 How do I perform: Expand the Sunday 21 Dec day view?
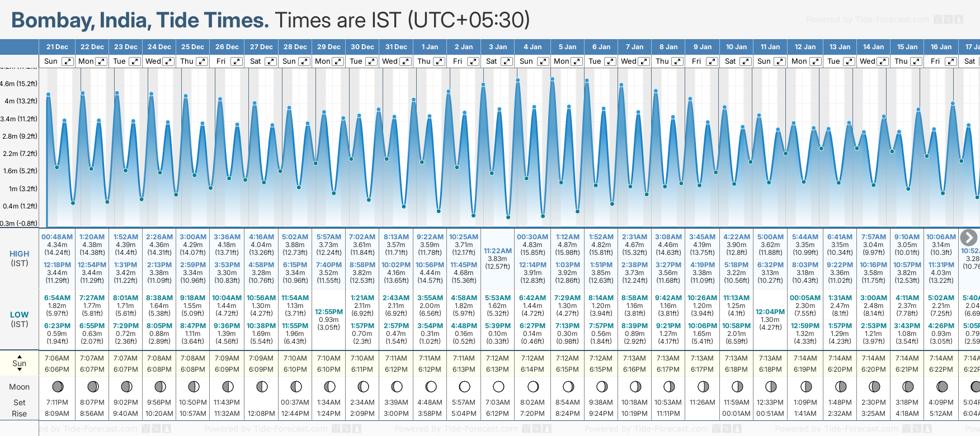(67, 61)
